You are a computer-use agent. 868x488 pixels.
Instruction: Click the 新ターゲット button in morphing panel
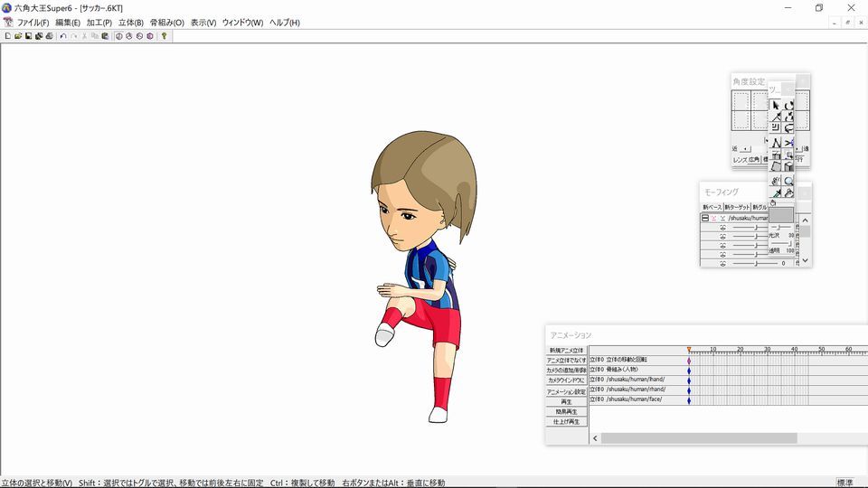737,208
